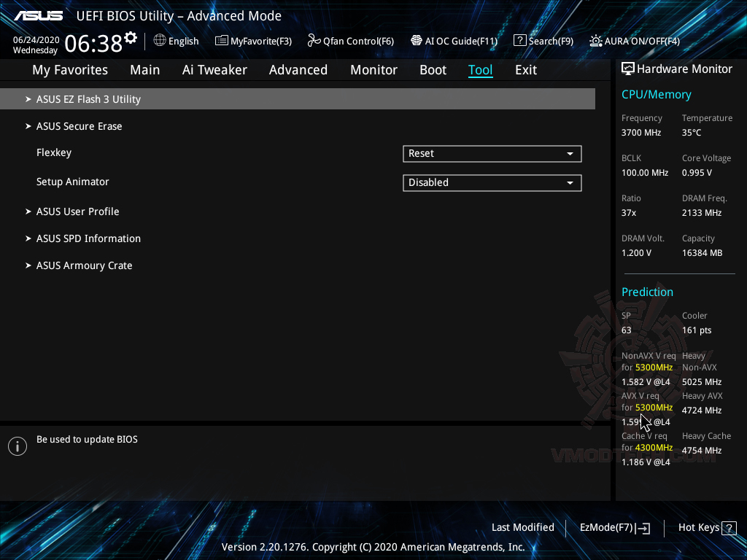Expand ASUS Armoury Crate submenu

(85, 265)
